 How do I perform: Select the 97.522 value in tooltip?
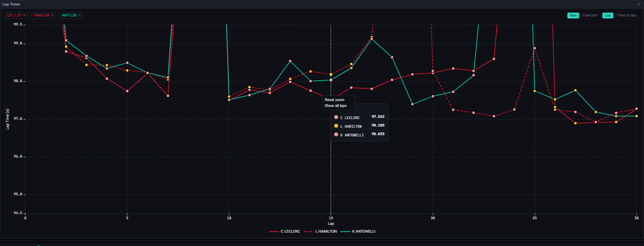(378, 117)
